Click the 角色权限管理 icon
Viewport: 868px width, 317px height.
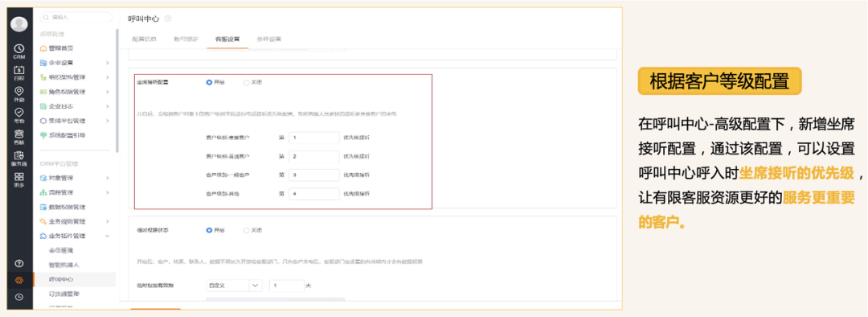(x=43, y=92)
